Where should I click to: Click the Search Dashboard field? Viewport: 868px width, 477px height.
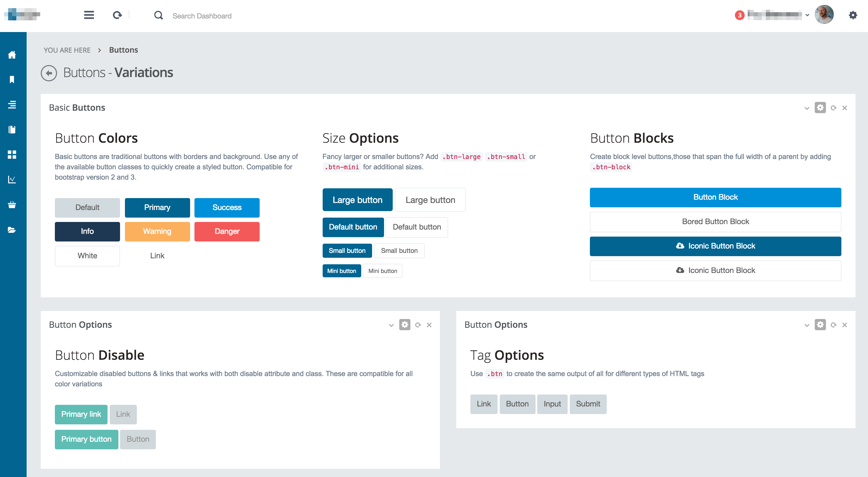pos(202,16)
